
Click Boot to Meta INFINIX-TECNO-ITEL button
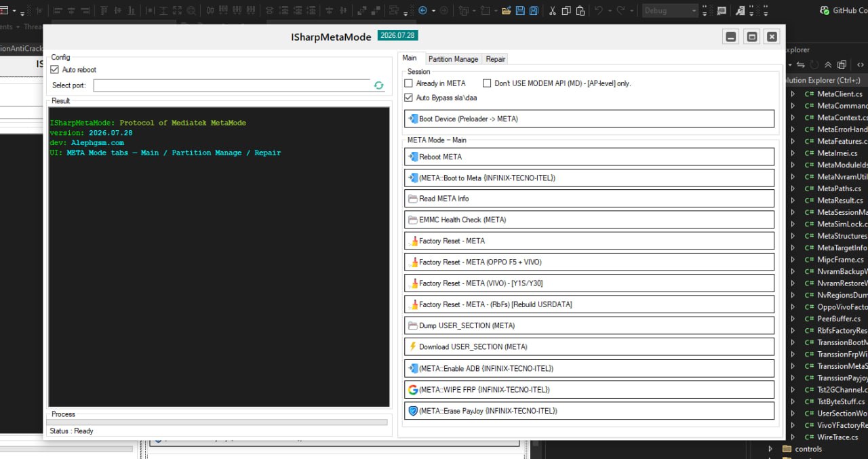click(x=589, y=178)
